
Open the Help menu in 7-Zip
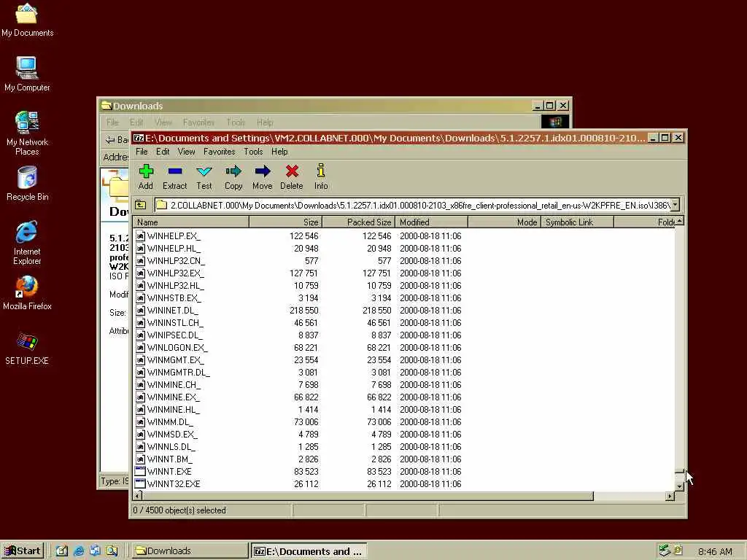279,152
